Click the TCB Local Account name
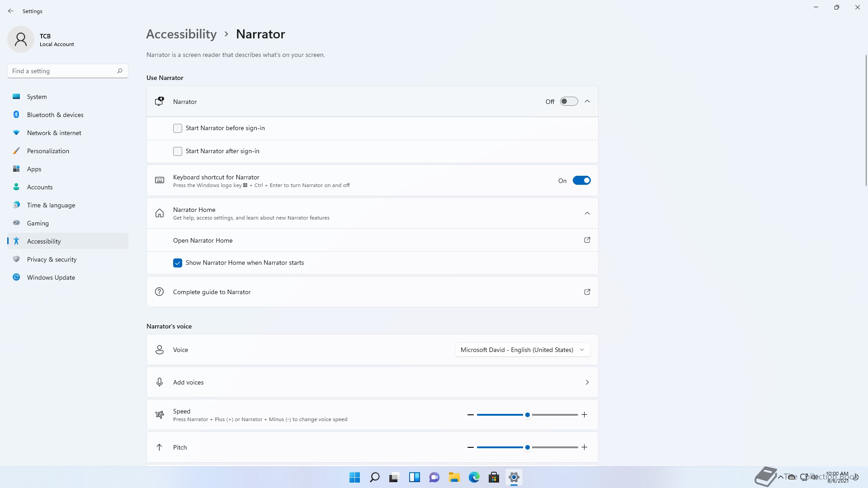This screenshot has width=868, height=488. [57, 40]
